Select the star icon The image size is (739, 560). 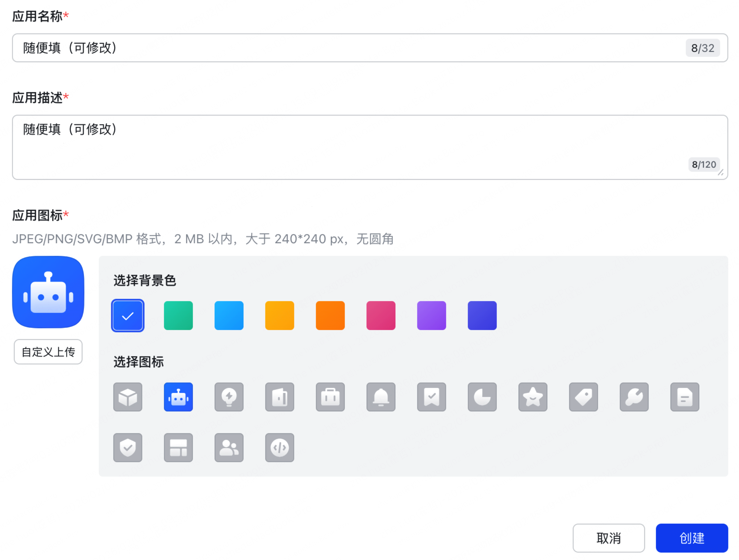pos(532,397)
